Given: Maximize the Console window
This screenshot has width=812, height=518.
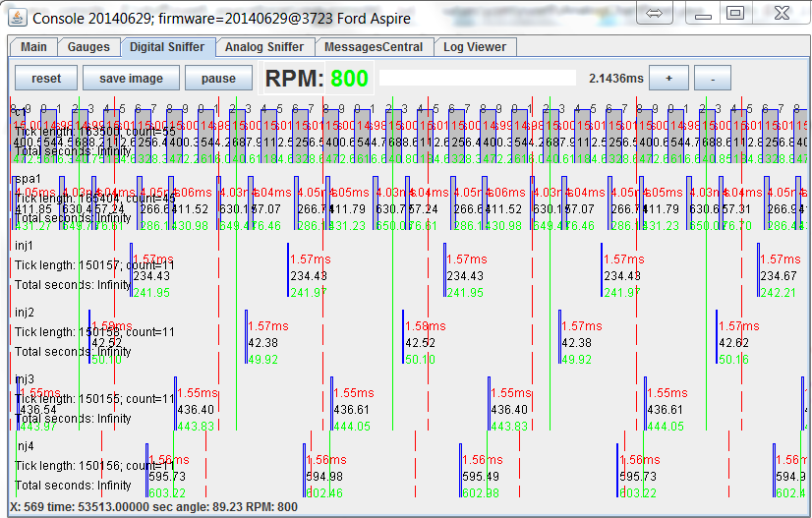Looking at the screenshot, I should [735, 13].
